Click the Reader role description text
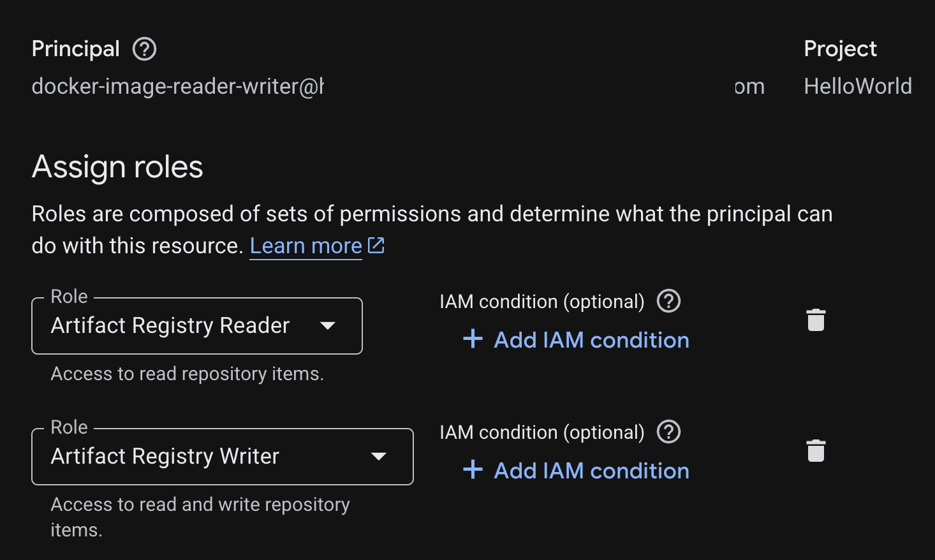Screen dimensions: 935x560 (187, 374)
